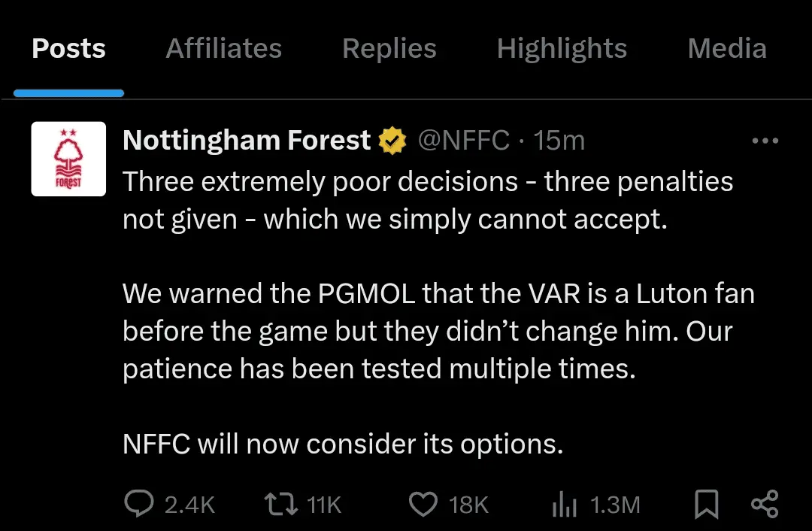Open the Nottingham Forest display name
The height and width of the screenshot is (531, 812).
tap(247, 141)
